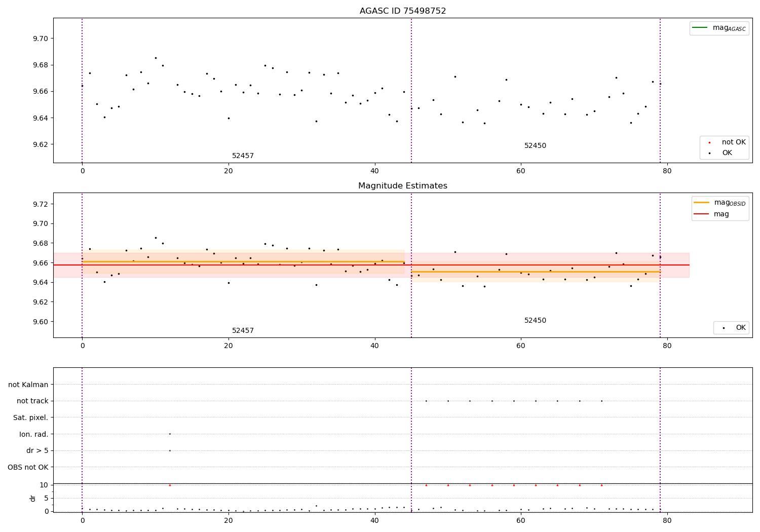Click the green mag AGASC line swatch in the legend
Screen dimensions: 760x532
(x=700, y=28)
